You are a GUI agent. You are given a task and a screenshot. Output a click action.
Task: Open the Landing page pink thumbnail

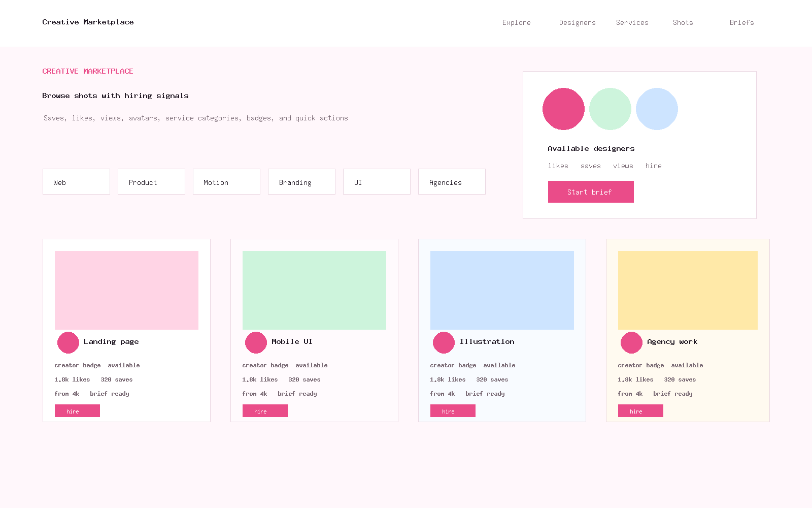pos(126,290)
